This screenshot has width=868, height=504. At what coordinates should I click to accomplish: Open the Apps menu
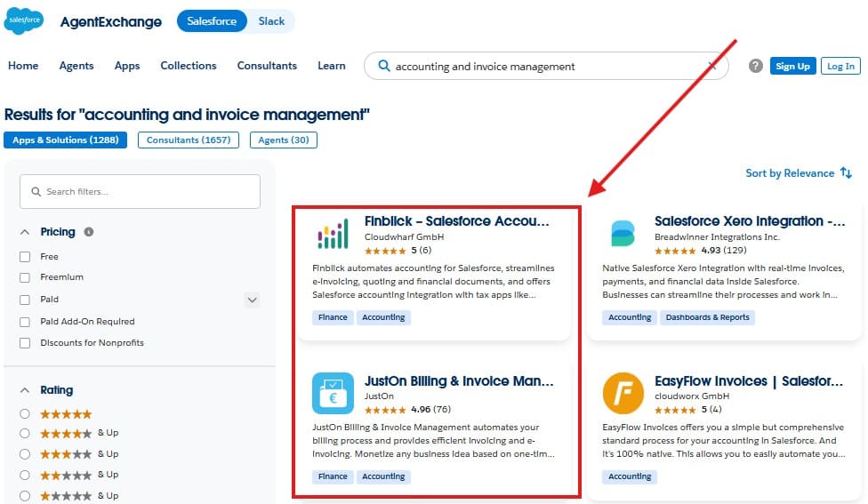pos(127,65)
